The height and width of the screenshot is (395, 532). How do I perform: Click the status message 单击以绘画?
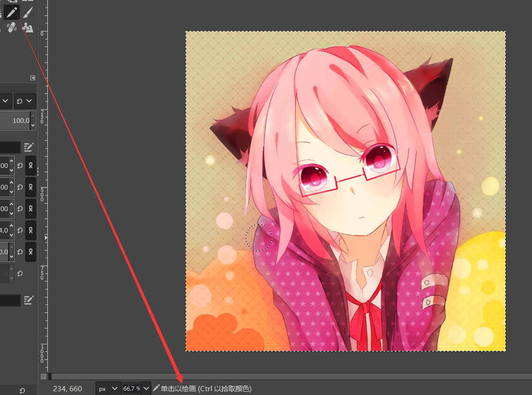point(179,388)
